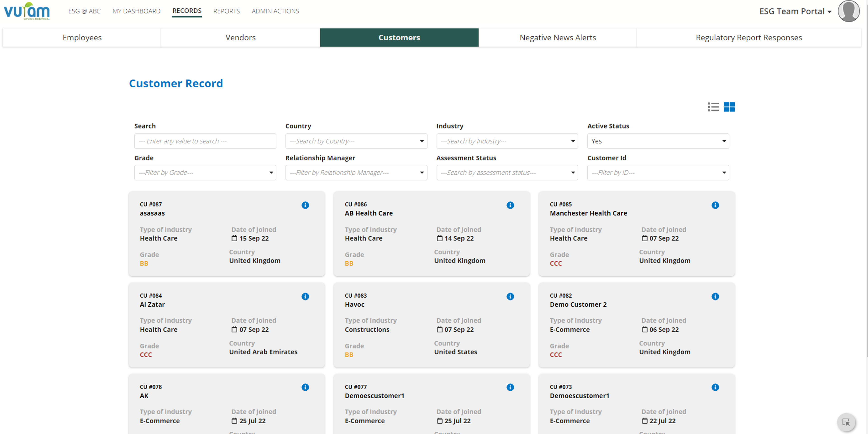Expand the Industry filter dropdown

click(x=507, y=141)
